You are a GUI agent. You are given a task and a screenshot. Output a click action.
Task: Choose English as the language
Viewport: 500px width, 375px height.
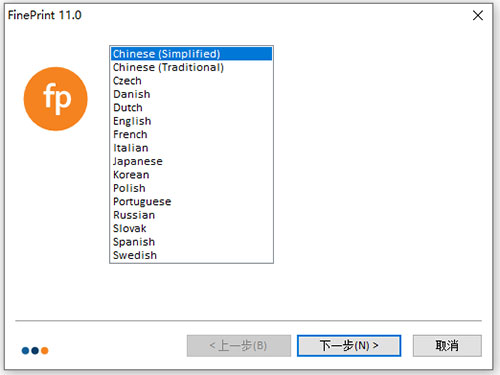point(192,121)
